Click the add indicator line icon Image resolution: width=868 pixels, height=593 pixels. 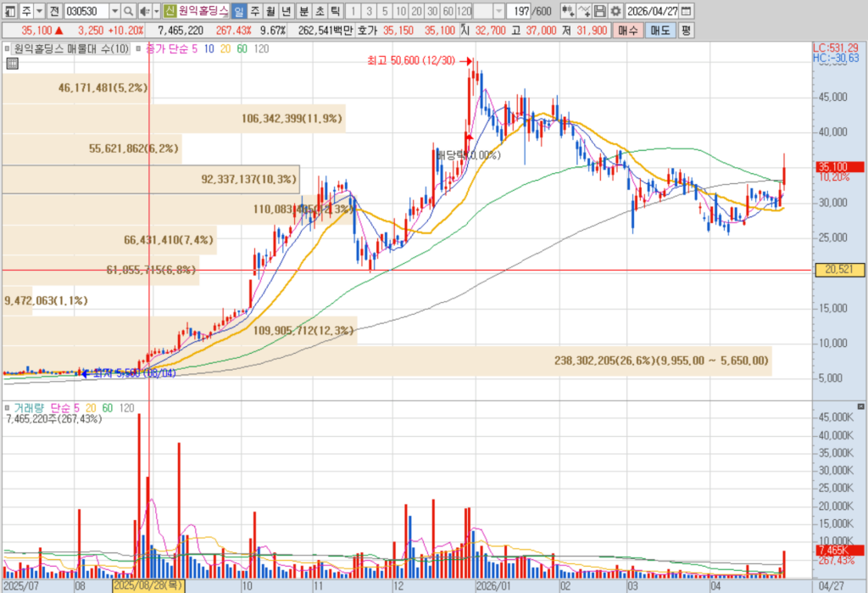point(583,11)
